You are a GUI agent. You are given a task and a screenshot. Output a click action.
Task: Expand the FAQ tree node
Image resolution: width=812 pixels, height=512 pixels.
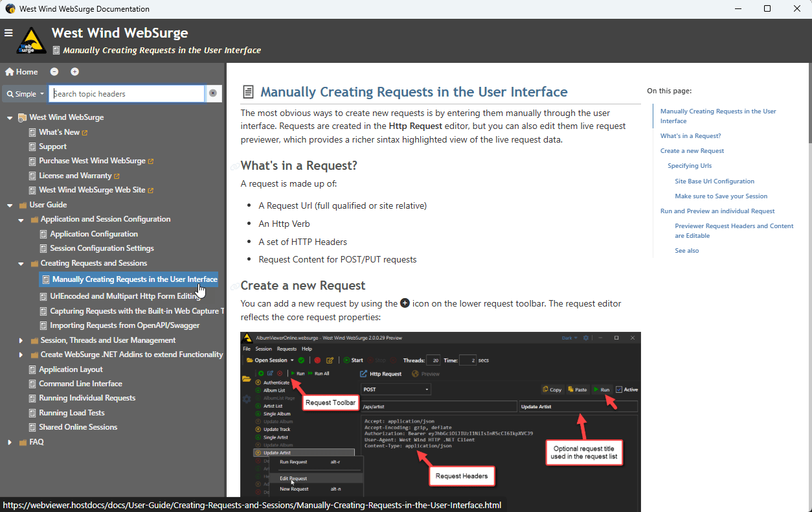(x=10, y=443)
